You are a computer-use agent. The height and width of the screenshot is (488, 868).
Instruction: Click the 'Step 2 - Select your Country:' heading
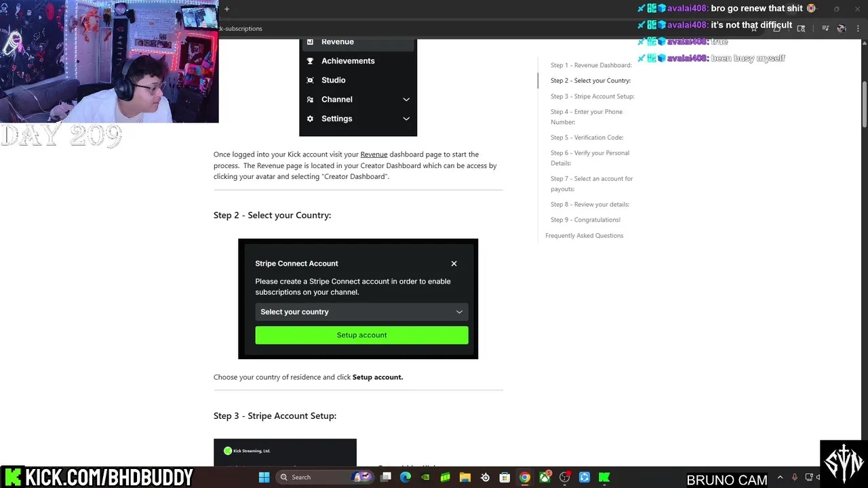click(272, 216)
